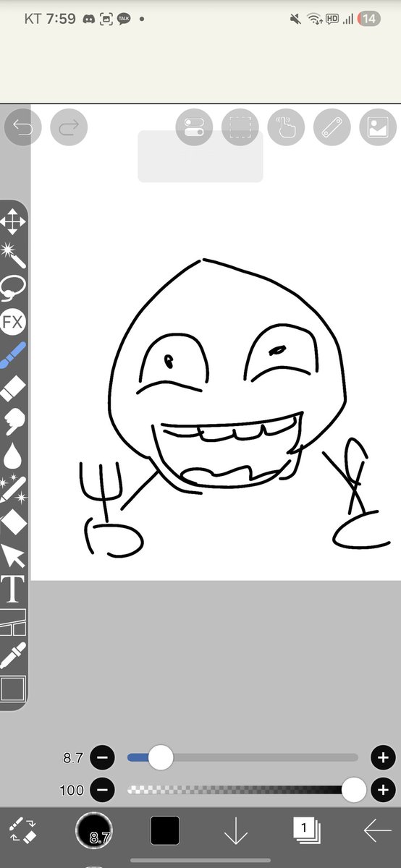Select the Magic Wand tool
Image resolution: width=401 pixels, height=868 pixels.
click(x=13, y=254)
